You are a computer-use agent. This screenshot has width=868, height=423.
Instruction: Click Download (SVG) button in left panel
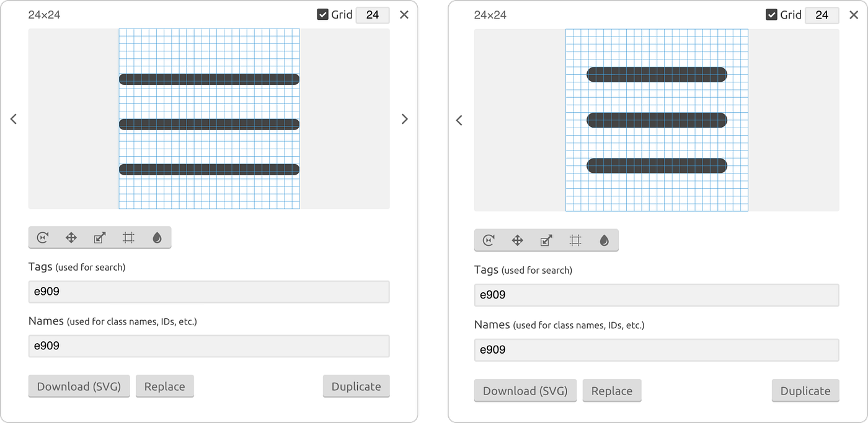[x=79, y=386]
